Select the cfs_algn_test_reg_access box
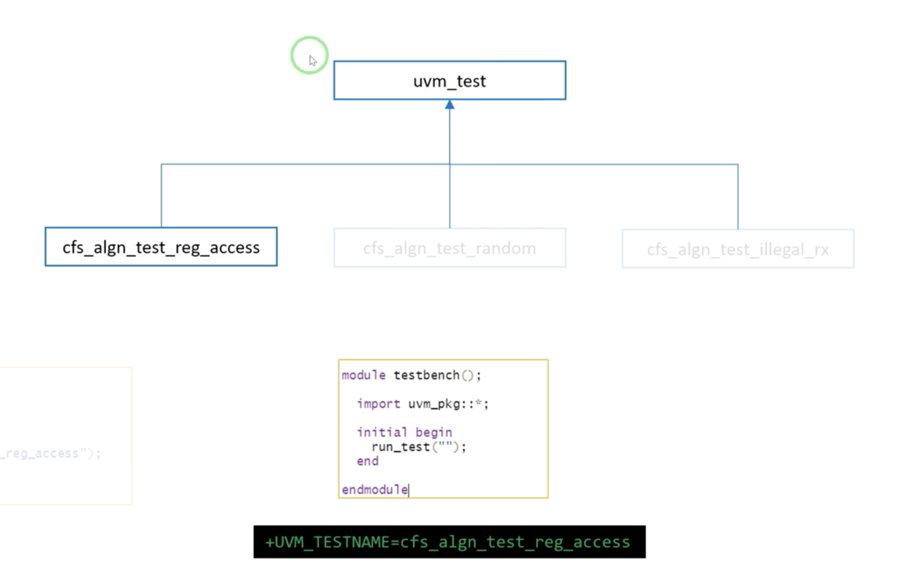 [x=161, y=247]
